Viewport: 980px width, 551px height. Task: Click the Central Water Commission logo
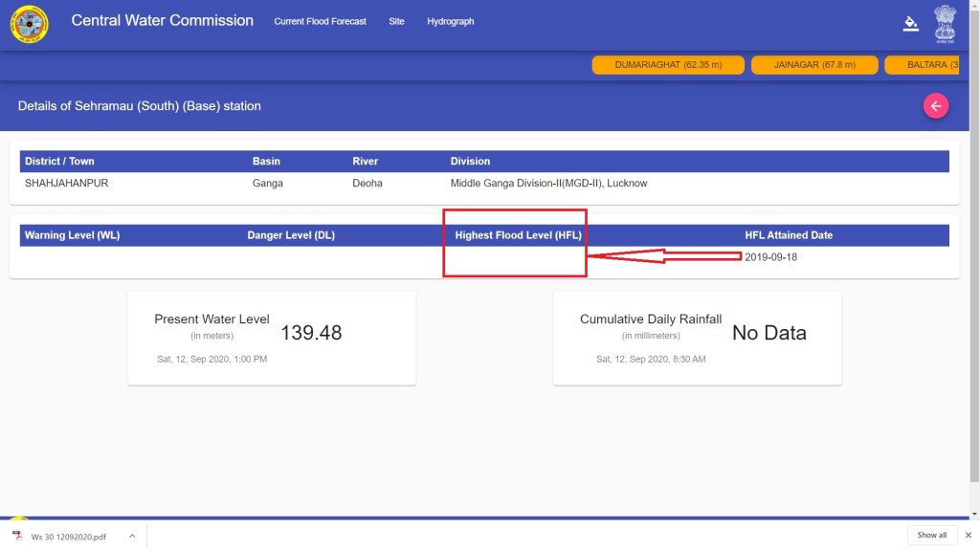tap(29, 24)
